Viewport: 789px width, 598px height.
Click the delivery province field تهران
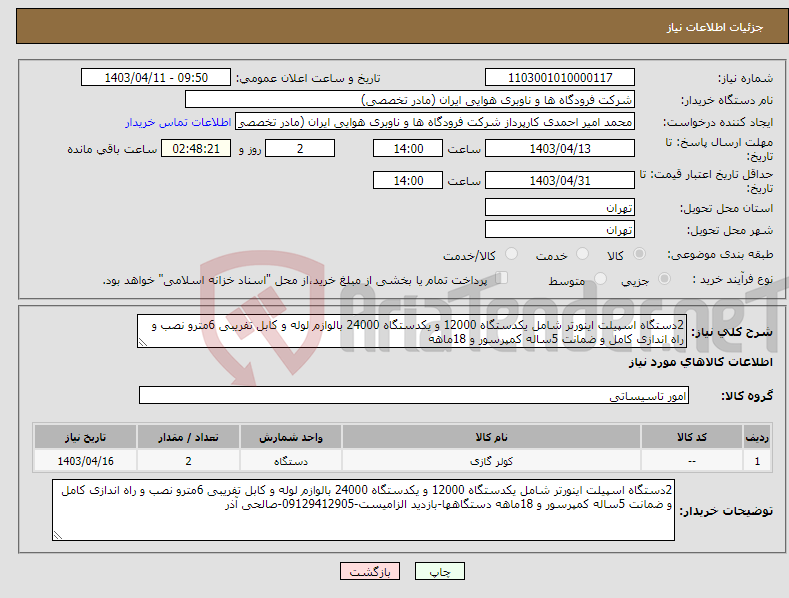(x=560, y=207)
